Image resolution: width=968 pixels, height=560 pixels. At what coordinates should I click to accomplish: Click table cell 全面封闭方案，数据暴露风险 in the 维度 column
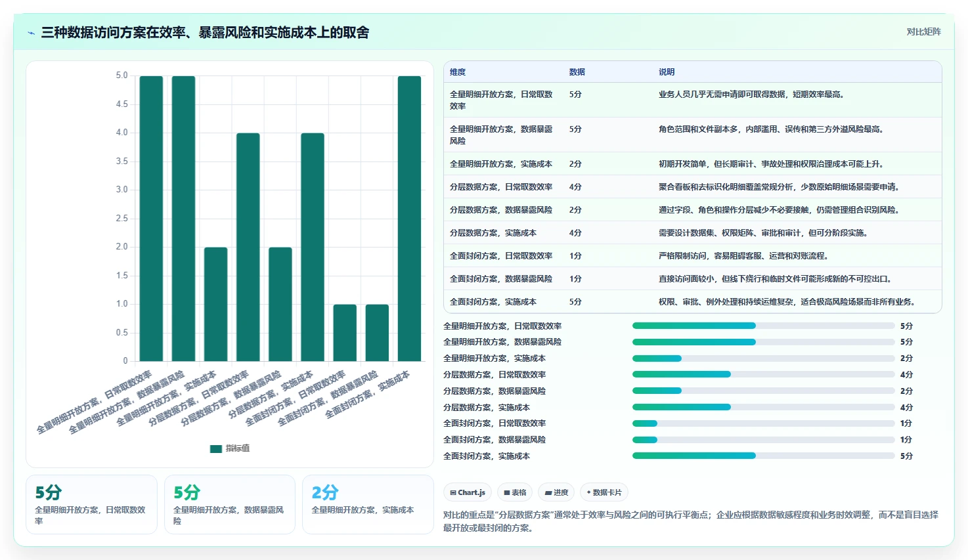[501, 279]
